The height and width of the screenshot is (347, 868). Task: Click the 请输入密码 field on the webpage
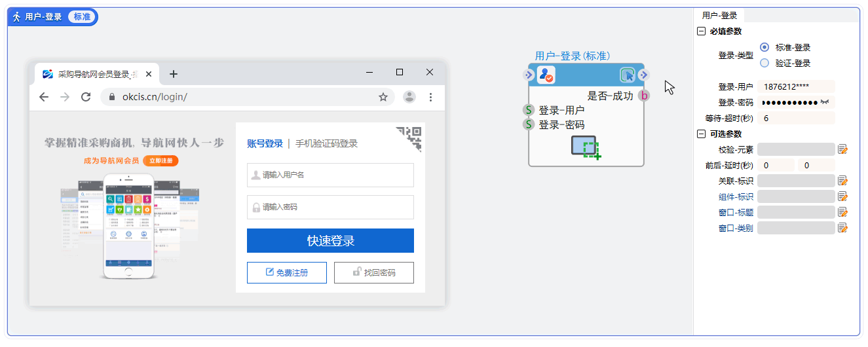[x=330, y=207]
